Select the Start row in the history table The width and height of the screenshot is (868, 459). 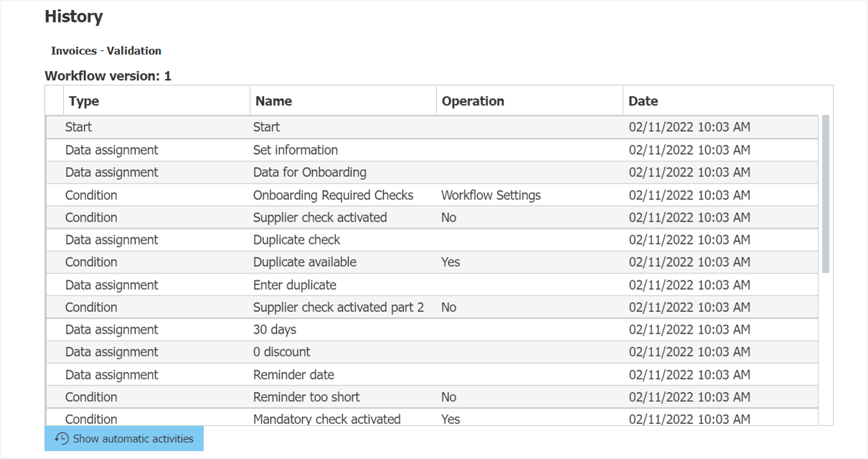click(287, 127)
